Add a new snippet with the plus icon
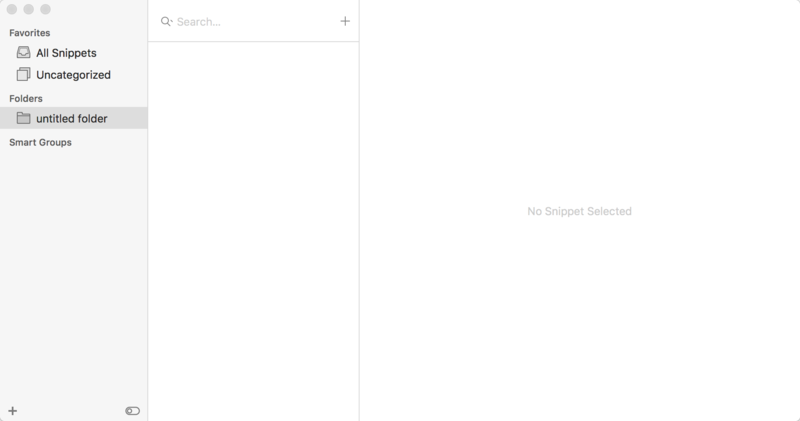This screenshot has width=800, height=421. point(345,21)
